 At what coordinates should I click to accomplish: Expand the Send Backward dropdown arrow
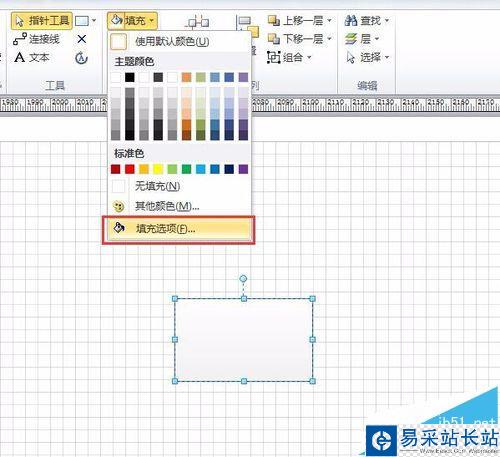point(329,39)
